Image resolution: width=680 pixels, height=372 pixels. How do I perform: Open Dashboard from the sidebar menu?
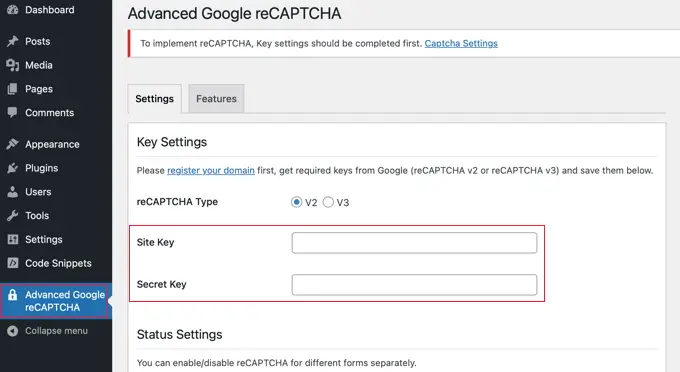coord(49,10)
